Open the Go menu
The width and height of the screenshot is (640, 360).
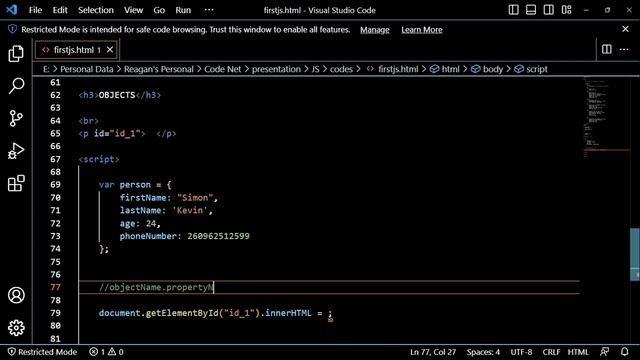[159, 10]
